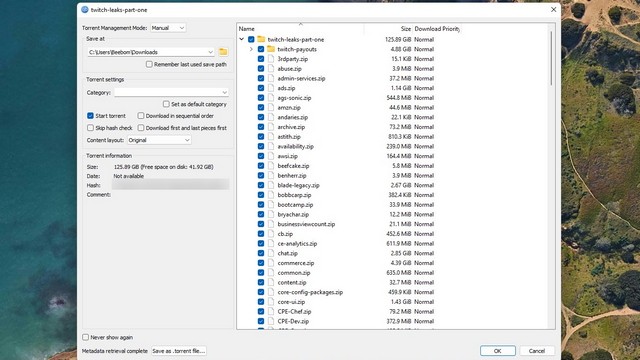
Task: Click the file icon of ce-analytics.zip
Action: pyautogui.click(x=271, y=243)
